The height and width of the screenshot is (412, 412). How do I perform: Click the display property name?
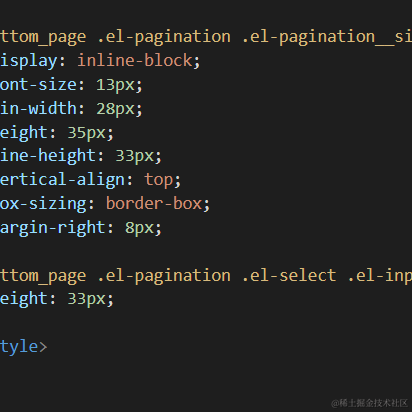tap(28, 61)
